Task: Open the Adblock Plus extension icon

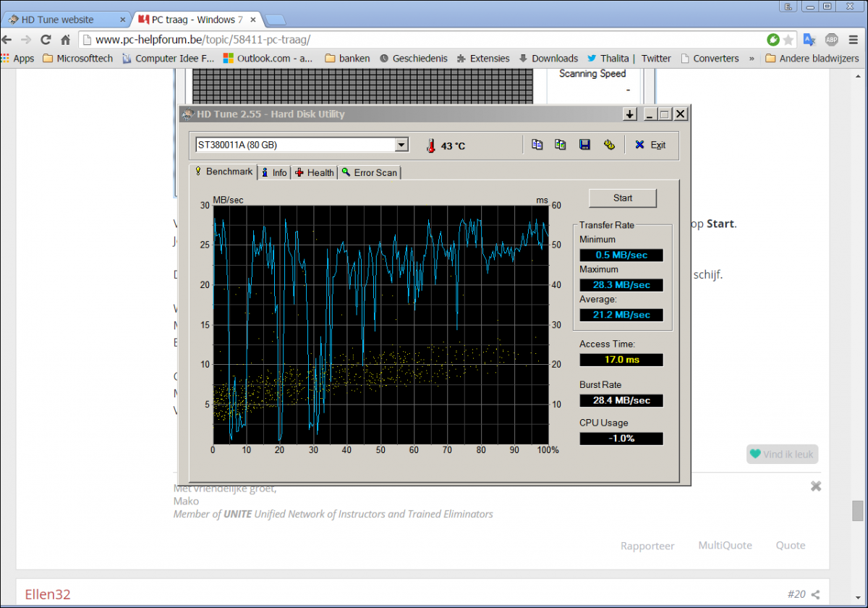Action: pos(832,40)
